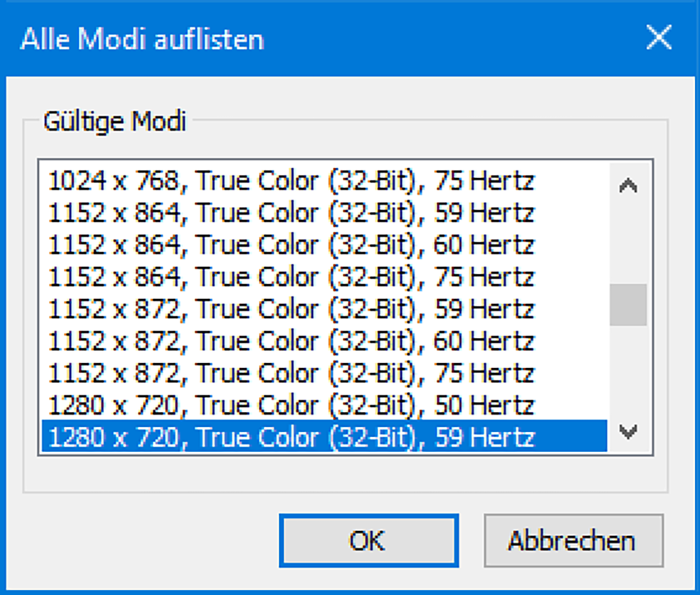Viewport: 700px width, 595px height.
Task: Close the Alle Modi auflisten dialog
Action: [x=659, y=38]
